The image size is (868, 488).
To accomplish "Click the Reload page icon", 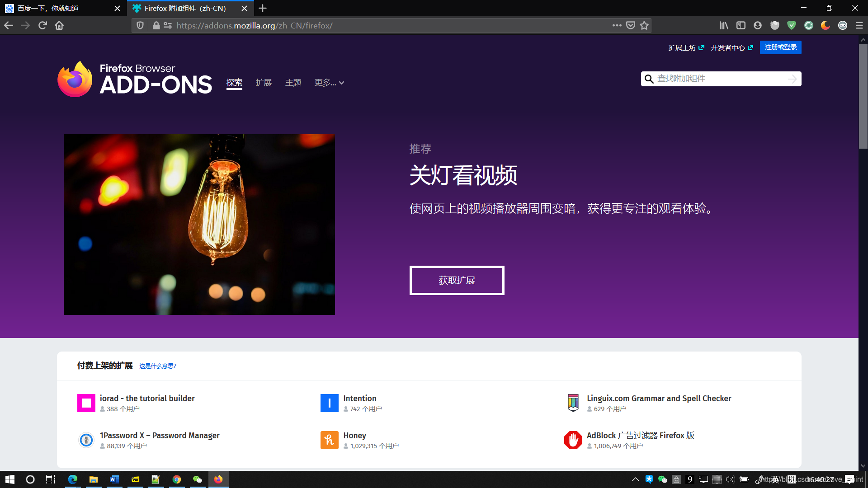I will pos(42,26).
